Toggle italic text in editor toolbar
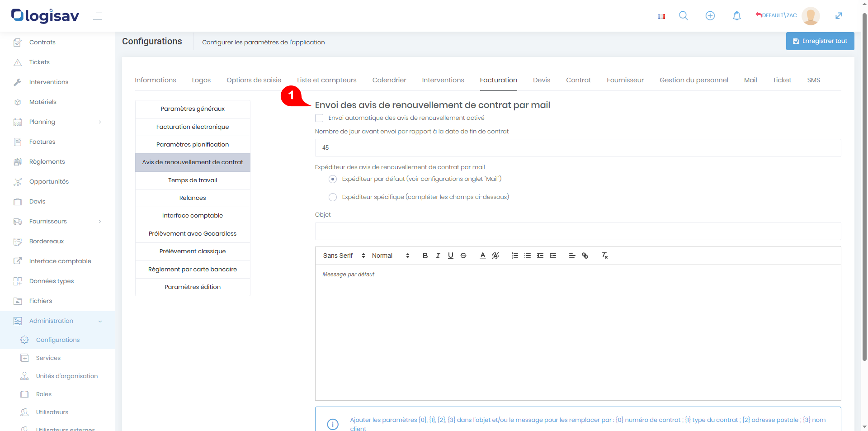Viewport: 868px width, 431px height. (438, 256)
